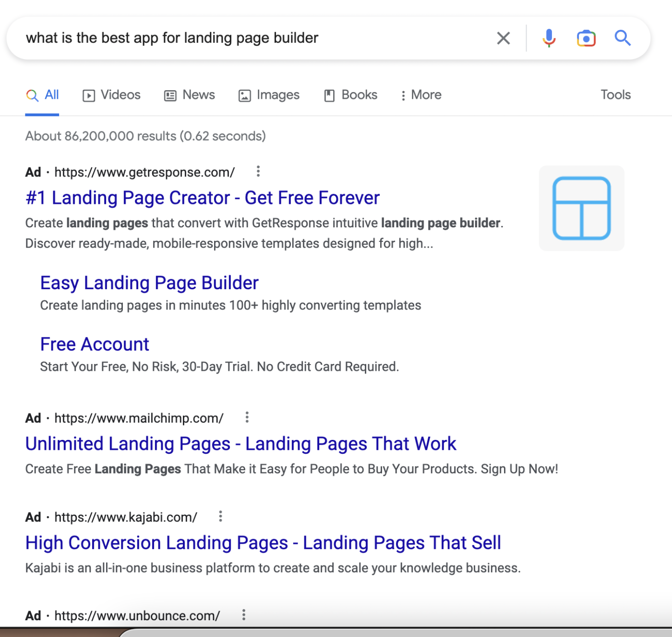Click 'Create landing pages in minutes' description
The width and height of the screenshot is (672, 637).
(x=230, y=306)
